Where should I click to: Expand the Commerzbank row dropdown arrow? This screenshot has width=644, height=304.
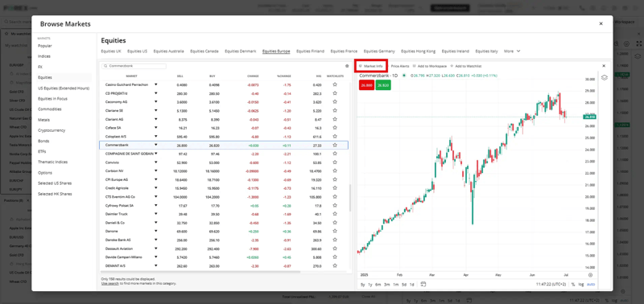click(x=155, y=145)
